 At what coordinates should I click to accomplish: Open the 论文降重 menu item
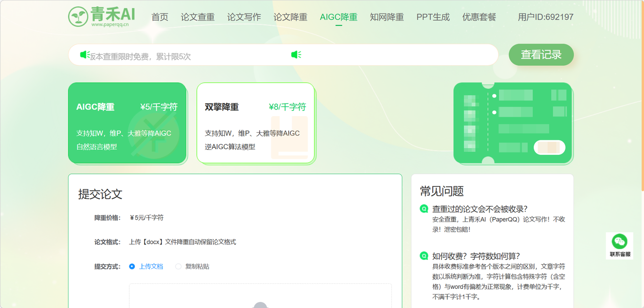coord(290,17)
